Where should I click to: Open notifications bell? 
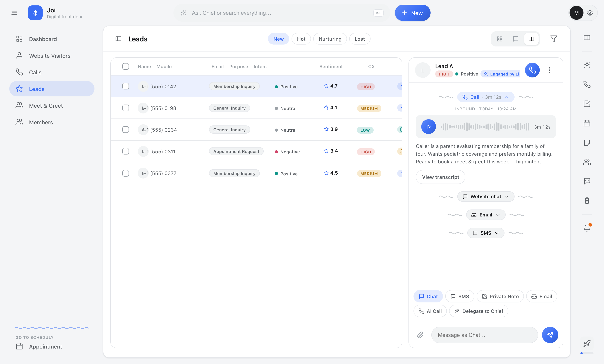coord(587,228)
